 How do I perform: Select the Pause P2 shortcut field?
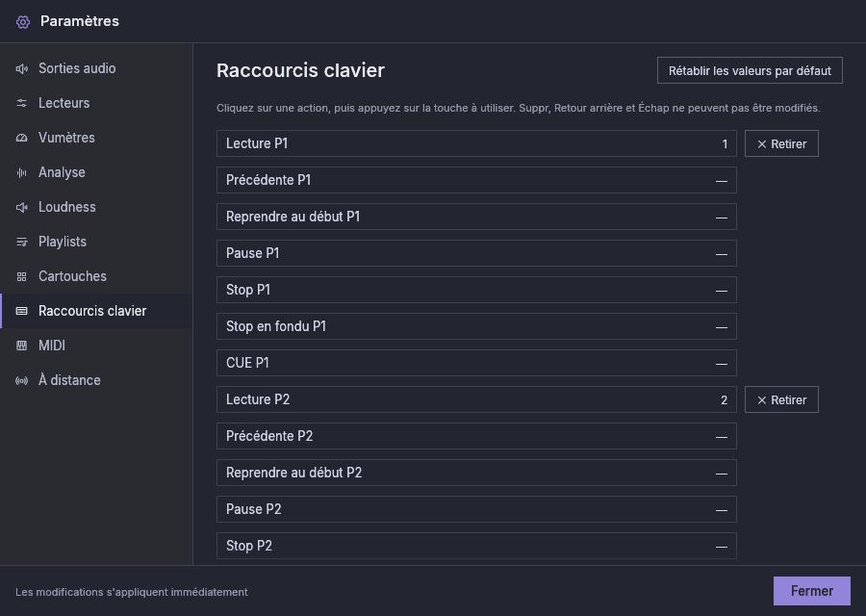(476, 509)
